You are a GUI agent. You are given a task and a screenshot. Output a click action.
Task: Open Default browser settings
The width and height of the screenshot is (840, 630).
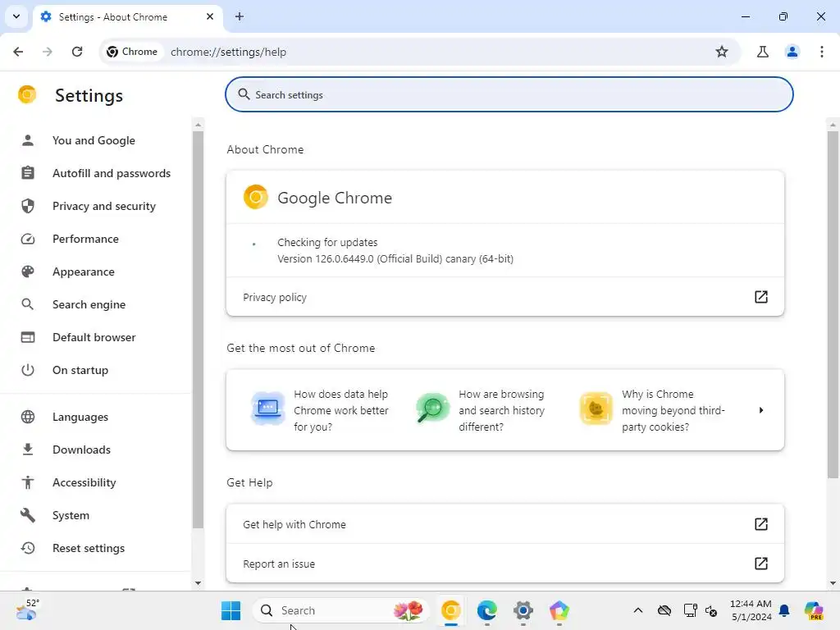(94, 337)
